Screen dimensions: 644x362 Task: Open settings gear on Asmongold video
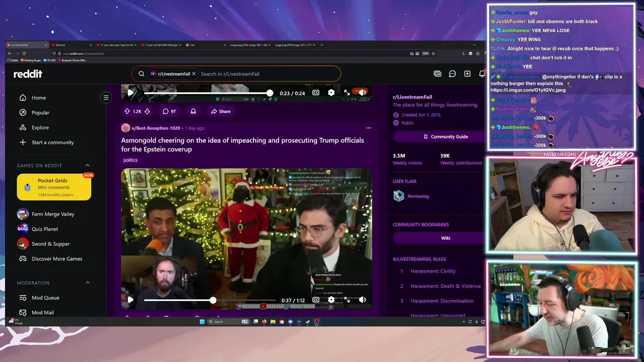[331, 300]
